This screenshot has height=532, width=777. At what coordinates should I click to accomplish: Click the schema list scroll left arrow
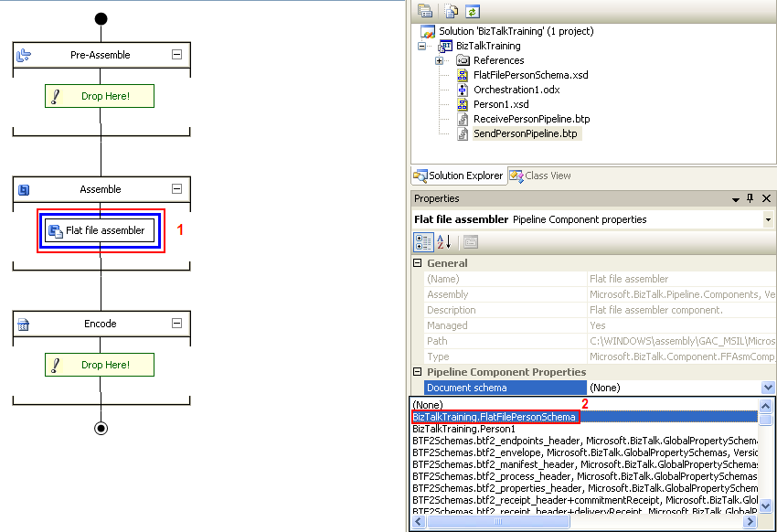click(419, 521)
